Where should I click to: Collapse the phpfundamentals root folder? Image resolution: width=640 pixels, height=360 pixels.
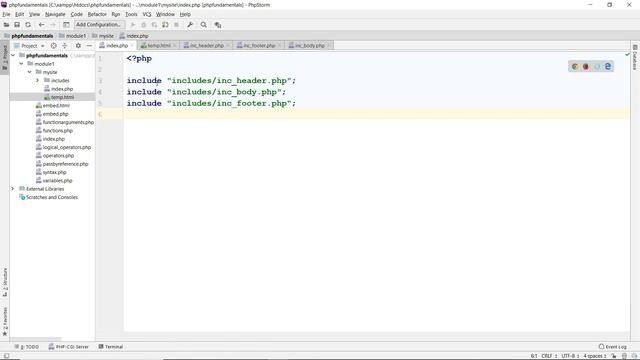click(13, 55)
